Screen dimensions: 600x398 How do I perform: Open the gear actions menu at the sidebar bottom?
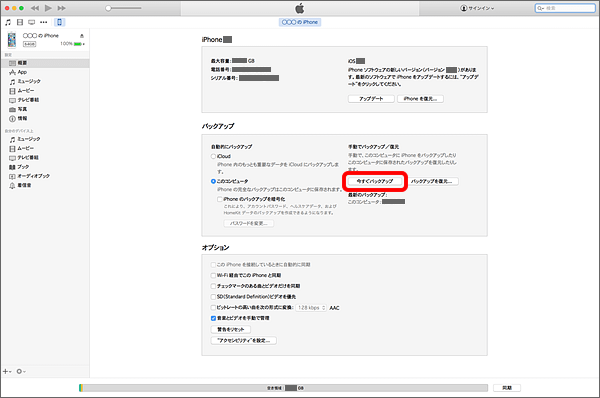(21, 371)
